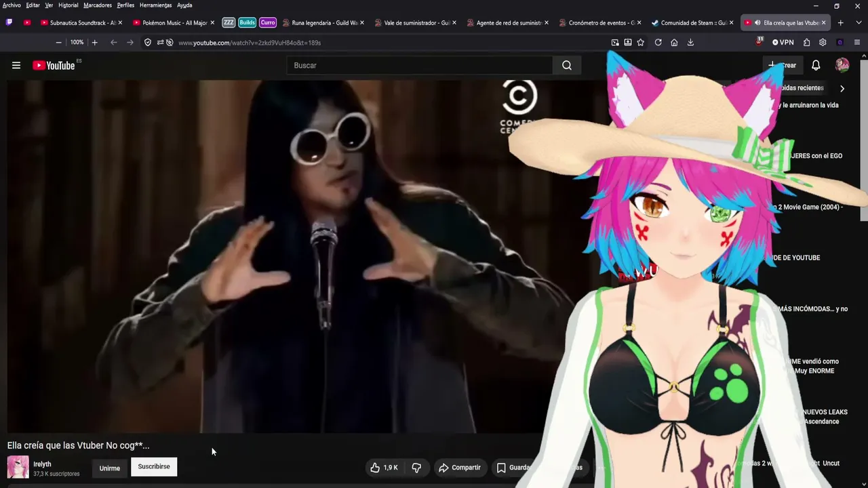
Task: Go to the browser home page
Action: tap(674, 42)
